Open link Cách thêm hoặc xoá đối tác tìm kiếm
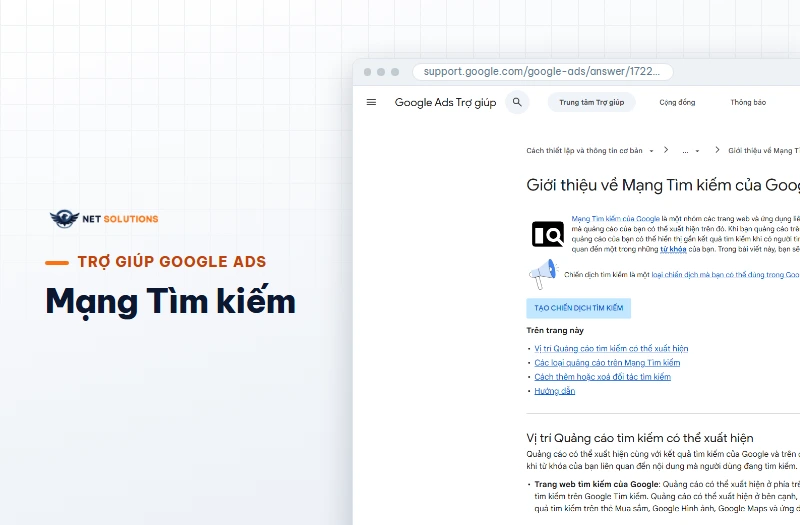800x525 pixels. [603, 377]
